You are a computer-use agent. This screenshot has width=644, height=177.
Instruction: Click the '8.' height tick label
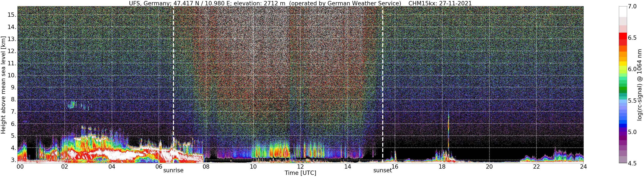(x=13, y=100)
